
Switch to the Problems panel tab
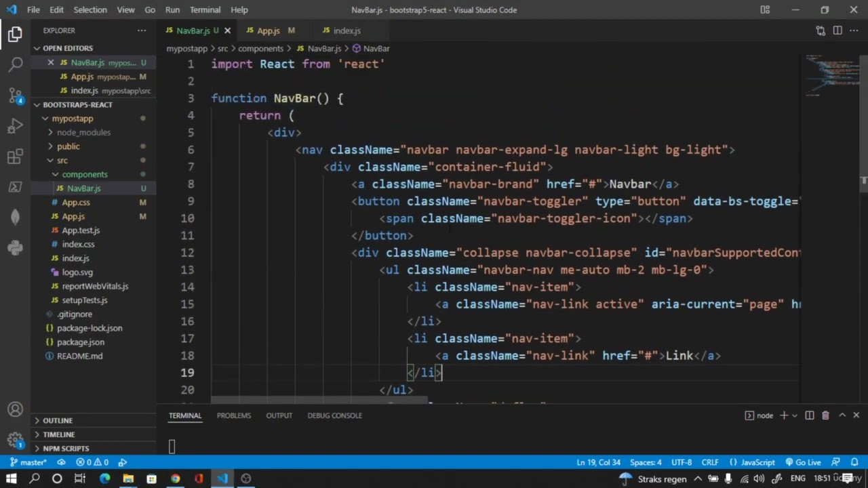tap(234, 415)
